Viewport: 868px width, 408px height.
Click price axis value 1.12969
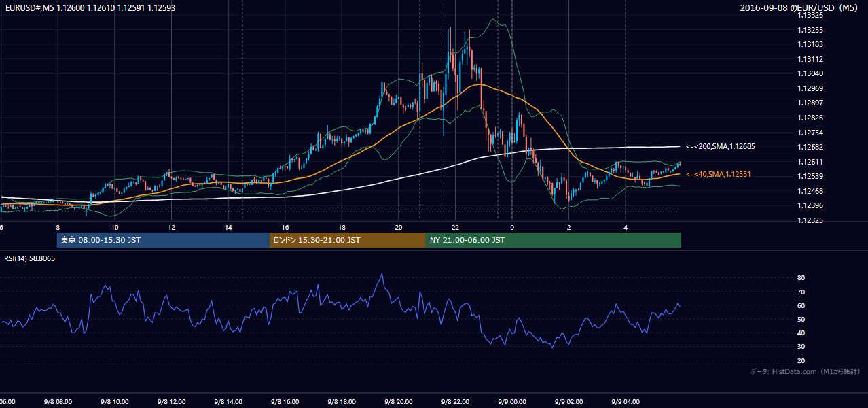coord(810,88)
